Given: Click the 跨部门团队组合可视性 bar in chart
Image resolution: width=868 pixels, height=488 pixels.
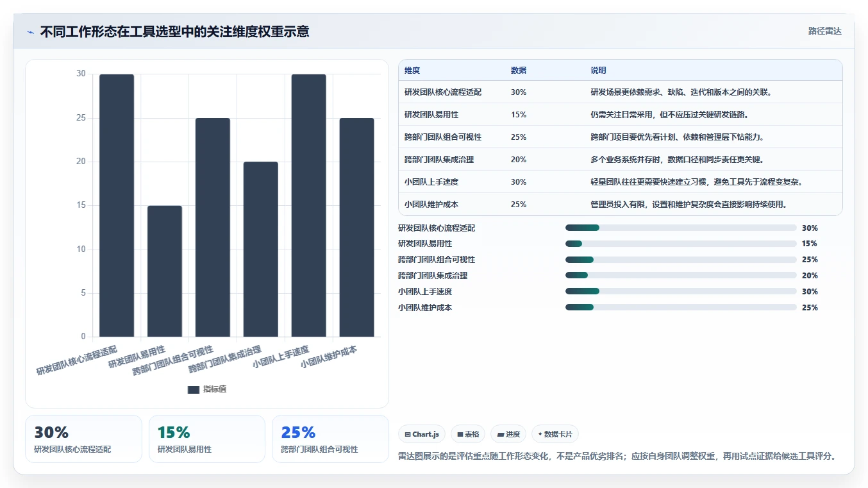Looking at the screenshot, I should (213, 227).
